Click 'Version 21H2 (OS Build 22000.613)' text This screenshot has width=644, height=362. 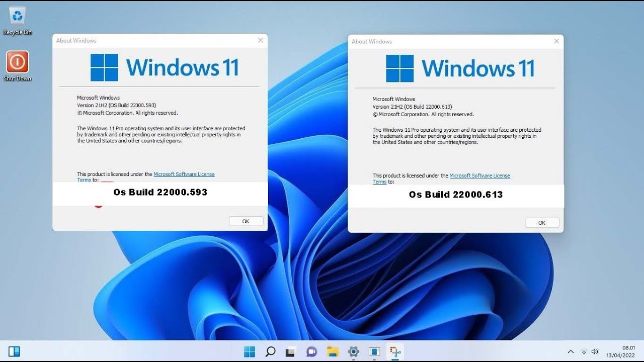413,107
